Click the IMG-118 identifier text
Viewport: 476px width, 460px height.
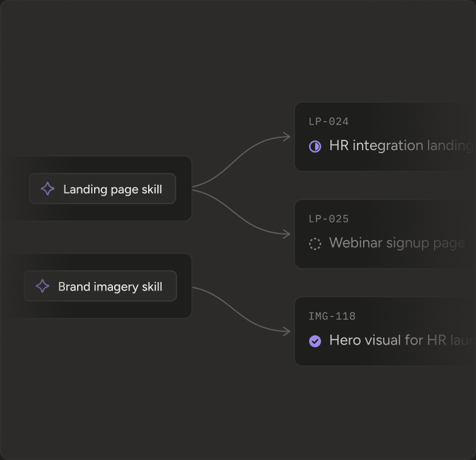click(332, 316)
